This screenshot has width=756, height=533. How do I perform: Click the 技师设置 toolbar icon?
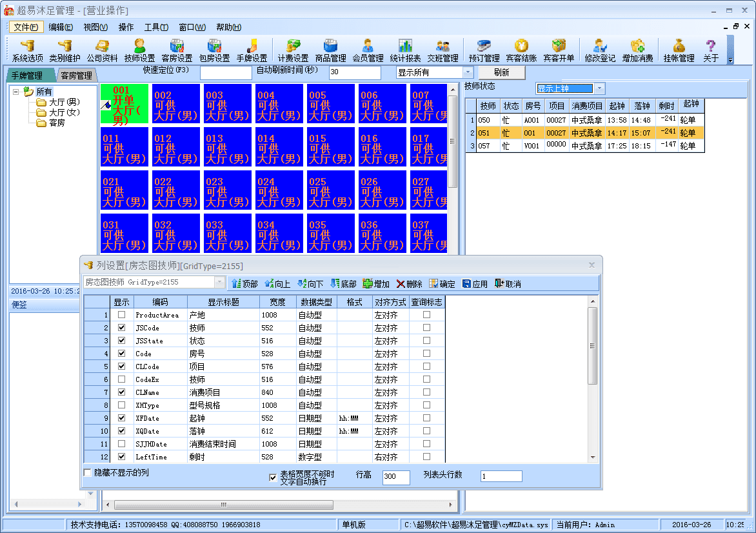coord(139,50)
